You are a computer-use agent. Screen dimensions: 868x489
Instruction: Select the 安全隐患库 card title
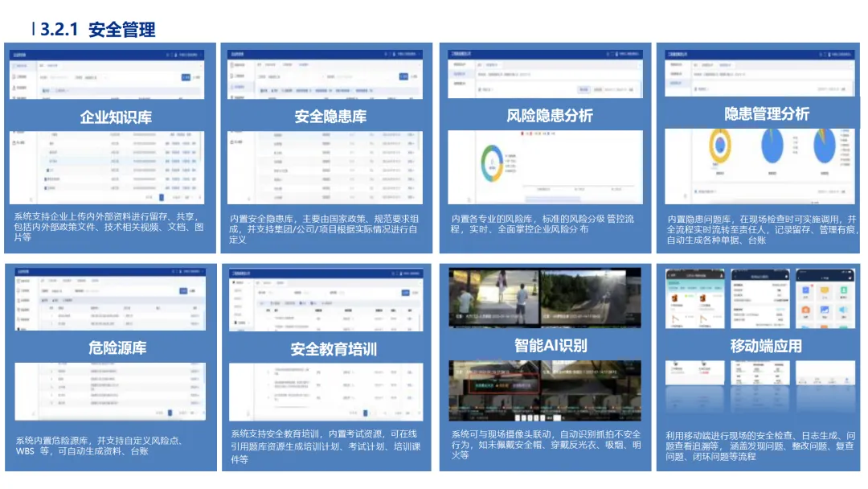click(x=330, y=117)
